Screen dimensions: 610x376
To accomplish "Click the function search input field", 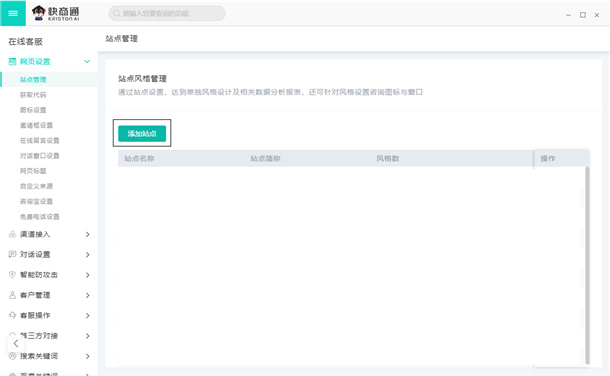I will (x=167, y=14).
